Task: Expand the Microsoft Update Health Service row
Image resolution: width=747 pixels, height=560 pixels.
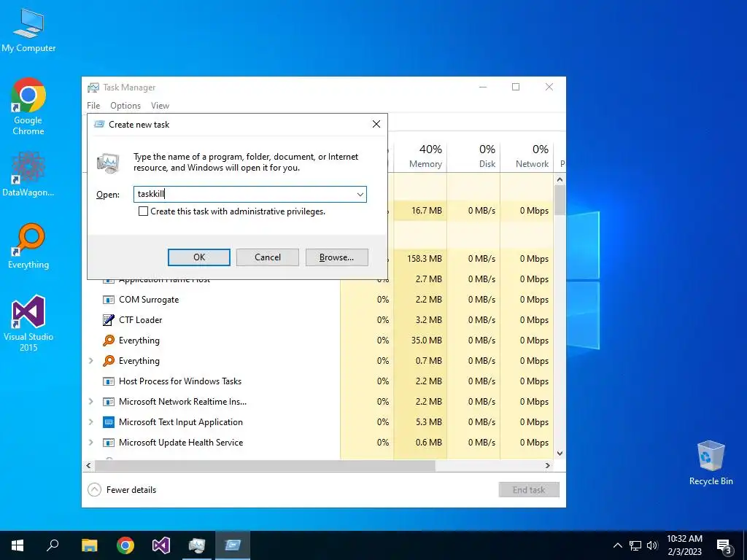Action: click(x=91, y=443)
